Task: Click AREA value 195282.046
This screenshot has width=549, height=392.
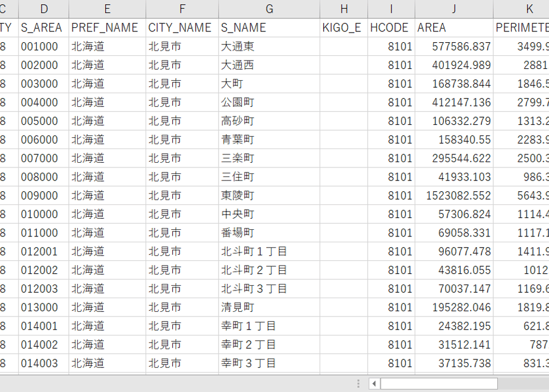Action: click(454, 307)
